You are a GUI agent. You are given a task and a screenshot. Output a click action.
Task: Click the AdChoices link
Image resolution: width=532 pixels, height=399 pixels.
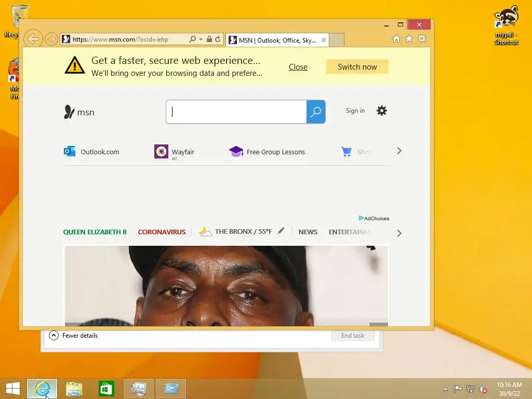click(x=374, y=218)
